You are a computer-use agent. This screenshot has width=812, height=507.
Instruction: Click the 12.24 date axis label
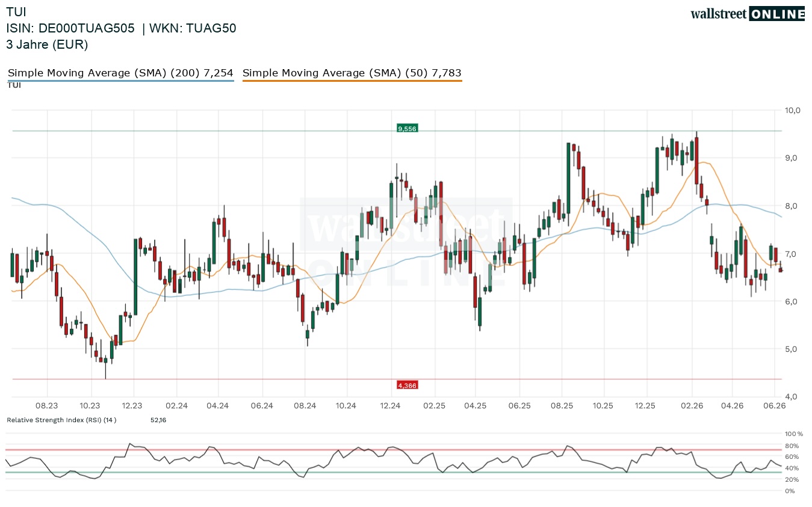[x=390, y=406]
